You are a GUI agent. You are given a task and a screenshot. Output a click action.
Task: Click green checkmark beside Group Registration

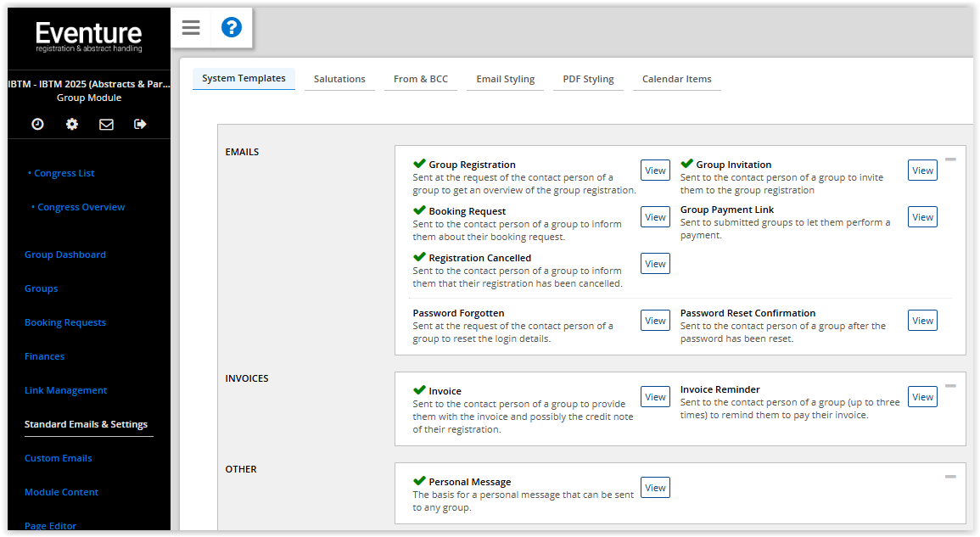point(419,164)
